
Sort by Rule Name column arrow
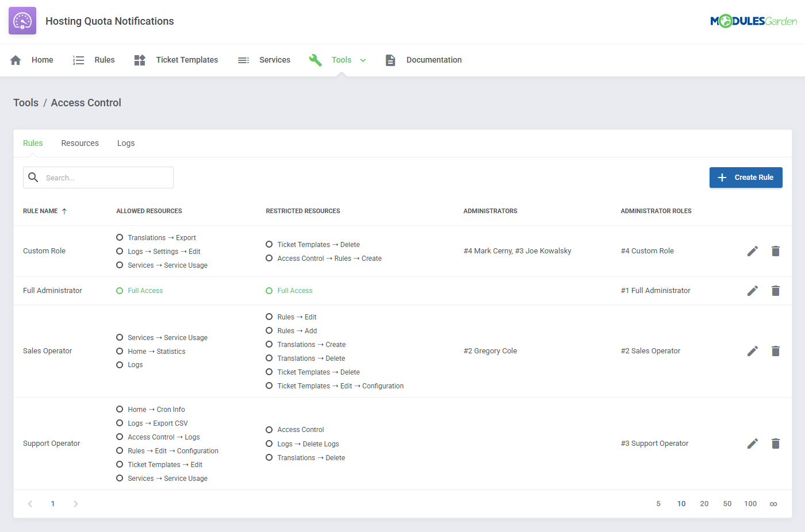tap(64, 211)
